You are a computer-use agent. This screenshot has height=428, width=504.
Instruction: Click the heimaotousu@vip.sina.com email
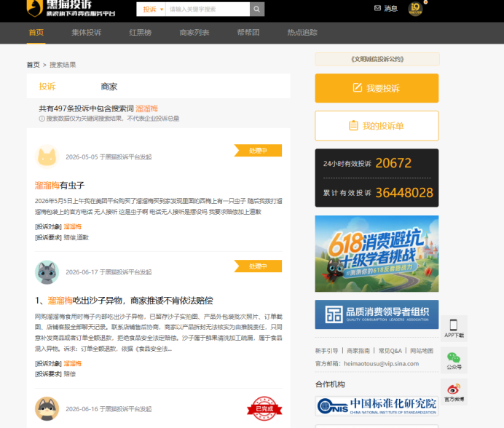[x=382, y=364]
